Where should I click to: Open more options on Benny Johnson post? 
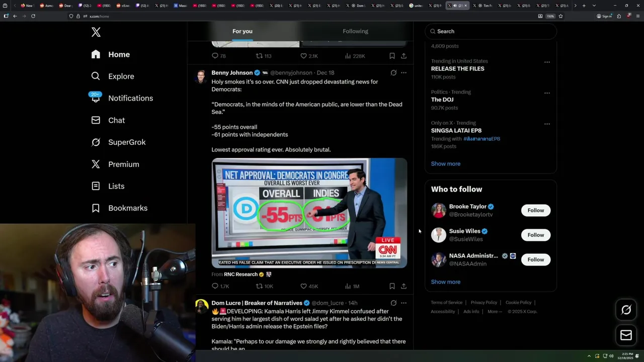pos(404,73)
